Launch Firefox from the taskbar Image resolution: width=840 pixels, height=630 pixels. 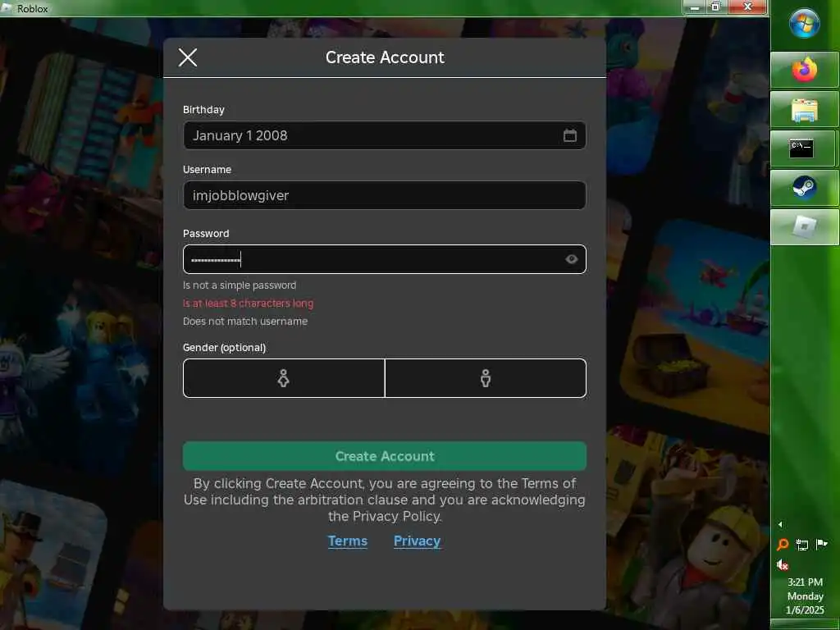tap(804, 70)
